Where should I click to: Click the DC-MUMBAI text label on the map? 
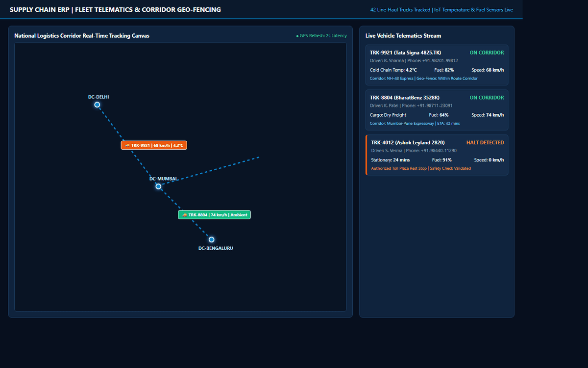click(164, 179)
